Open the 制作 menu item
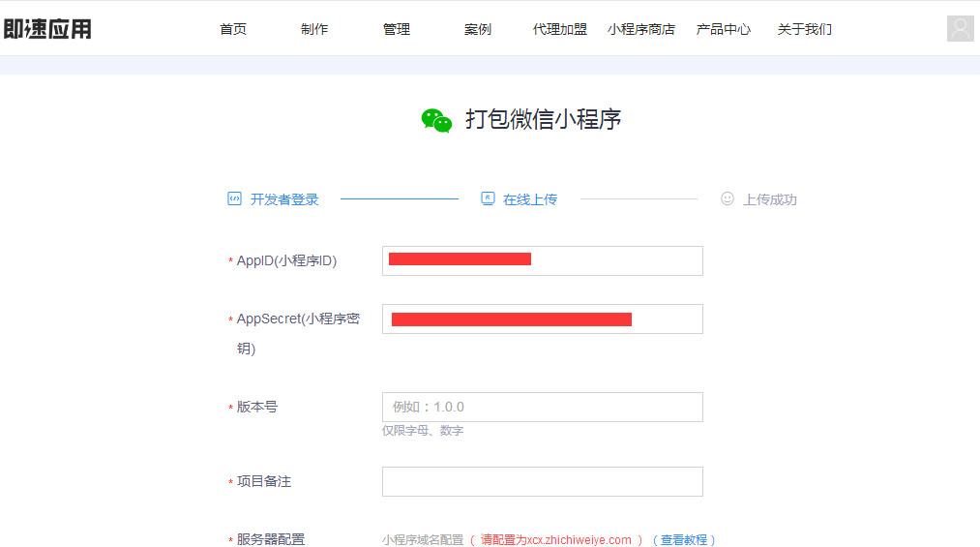Screen dimensions: 980x547 point(314,29)
